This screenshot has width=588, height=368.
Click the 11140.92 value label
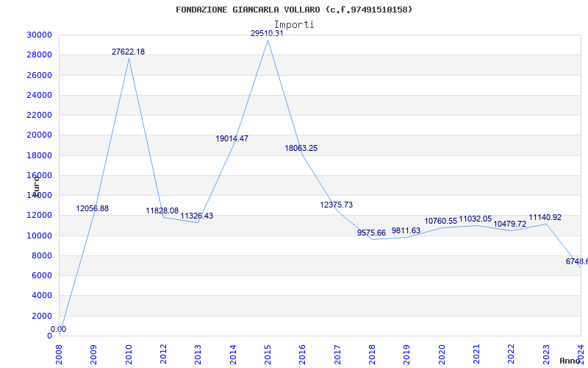click(545, 217)
